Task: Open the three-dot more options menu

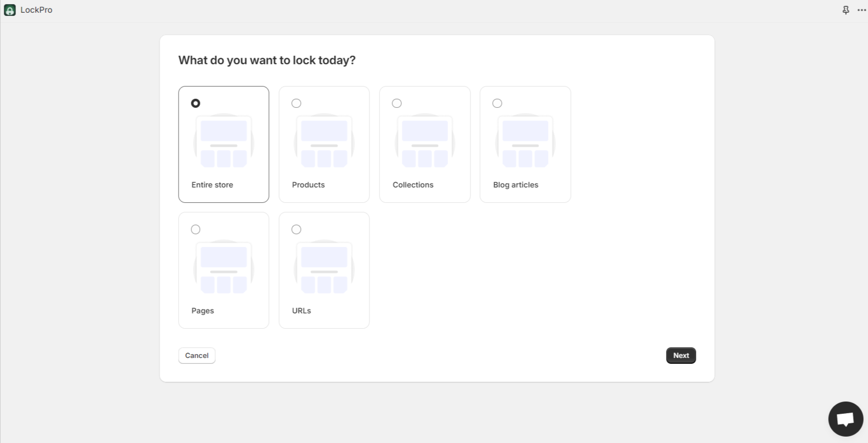Action: coord(862,10)
